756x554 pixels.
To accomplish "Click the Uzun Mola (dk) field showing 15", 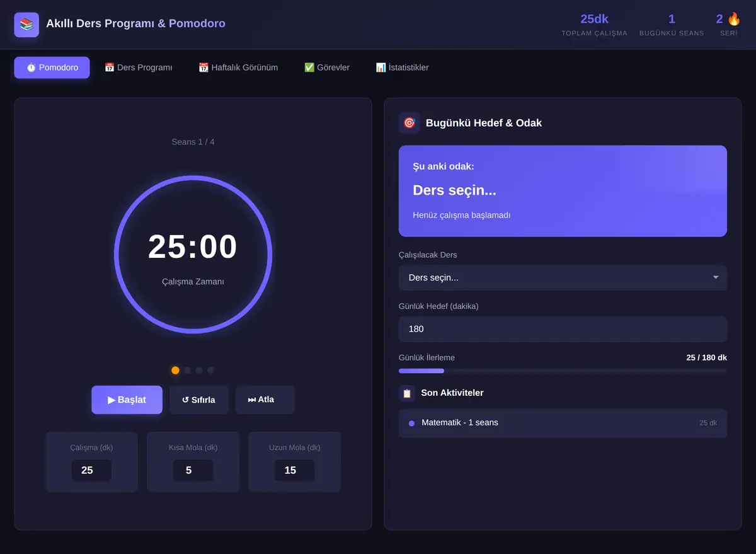I will 294,470.
